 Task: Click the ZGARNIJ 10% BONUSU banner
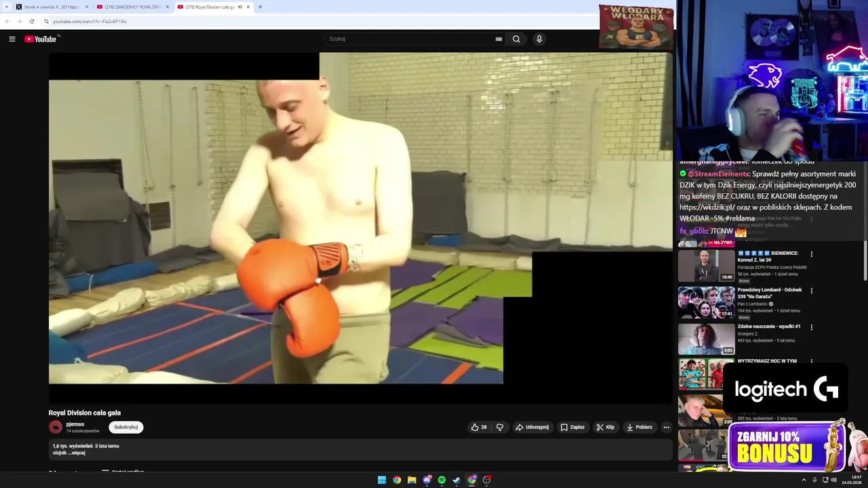(787, 447)
